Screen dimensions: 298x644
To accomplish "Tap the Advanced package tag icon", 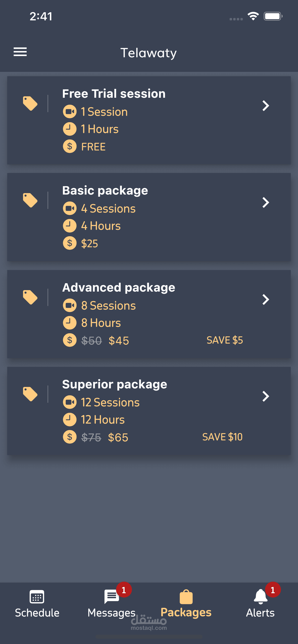I will pyautogui.click(x=30, y=297).
